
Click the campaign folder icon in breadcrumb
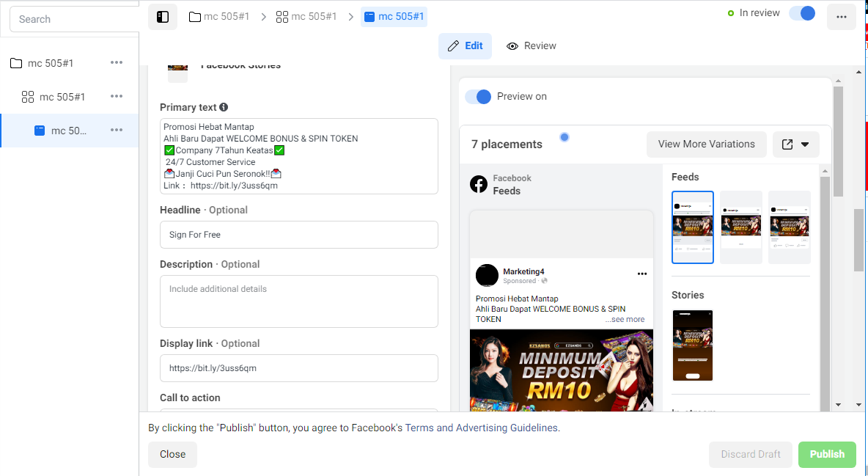pos(195,17)
